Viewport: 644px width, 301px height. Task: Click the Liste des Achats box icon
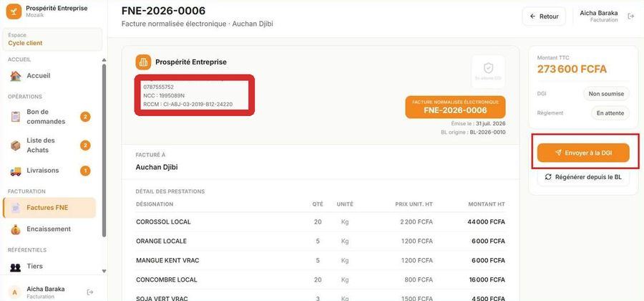(x=16, y=145)
